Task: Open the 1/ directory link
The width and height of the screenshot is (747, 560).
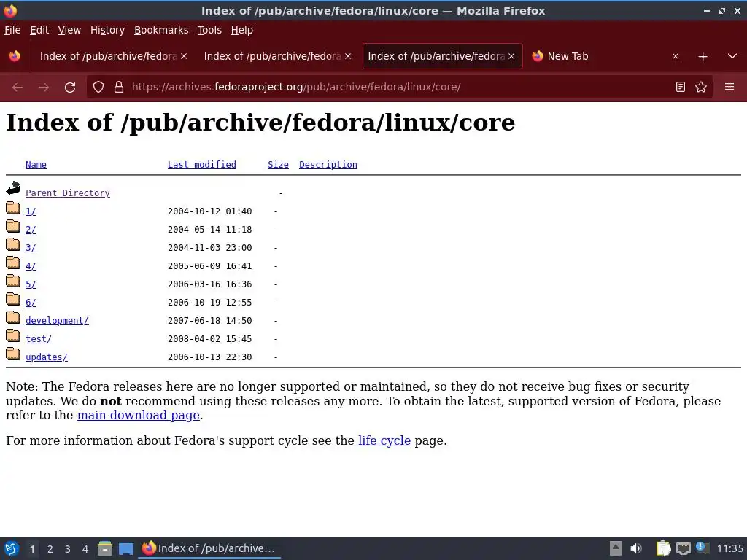Action: point(31,211)
